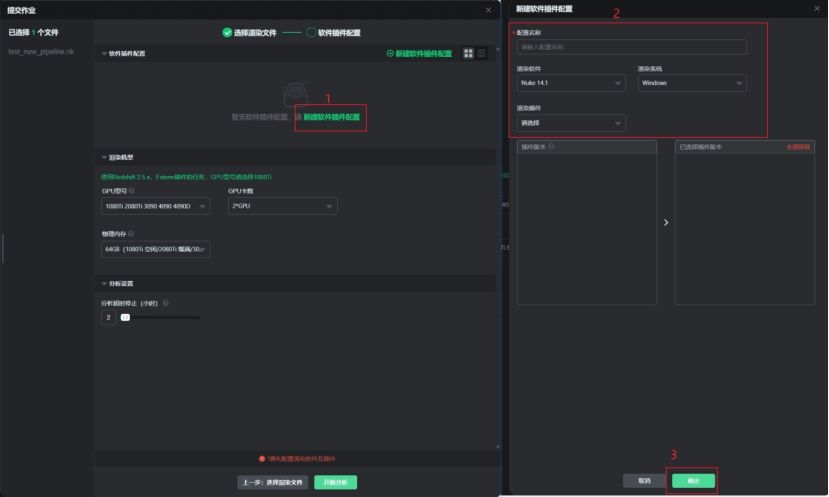Screen dimensions: 829x497
Task: Show info tooltip for 分析超时停止
Action: [165, 303]
